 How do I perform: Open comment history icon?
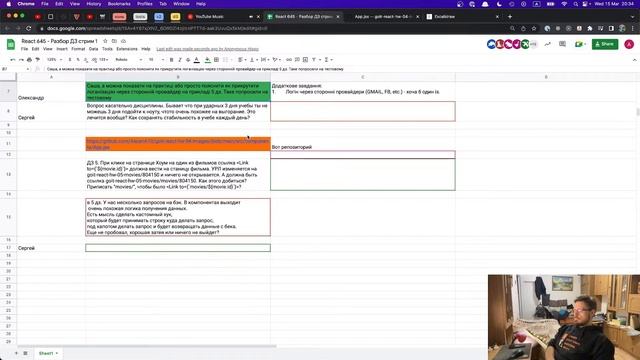click(562, 44)
